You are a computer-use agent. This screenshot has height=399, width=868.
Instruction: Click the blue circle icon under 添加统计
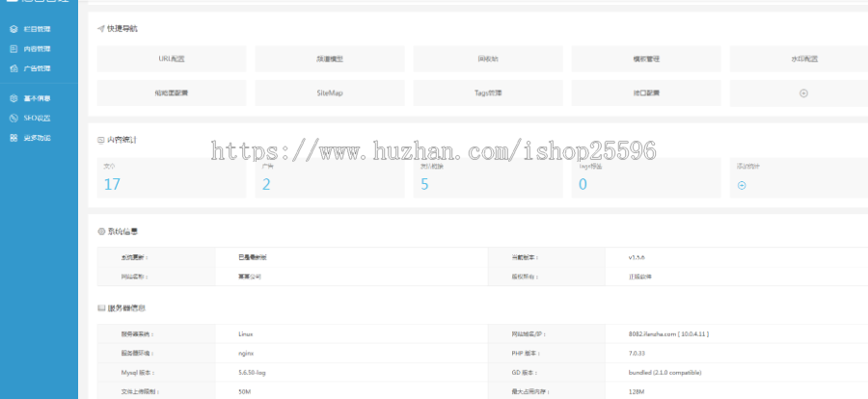point(742,185)
